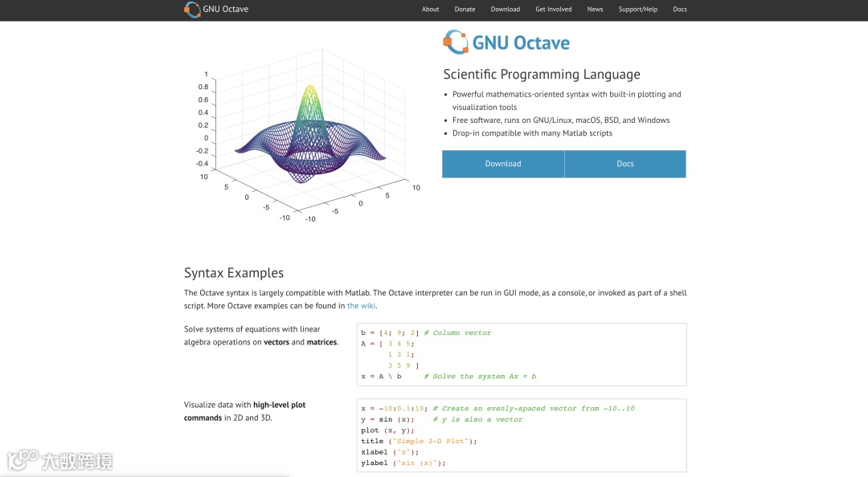Click the 'title ("Simple 2-D Plot");' code line
Screen dimensions: 868x477
pyautogui.click(x=419, y=441)
